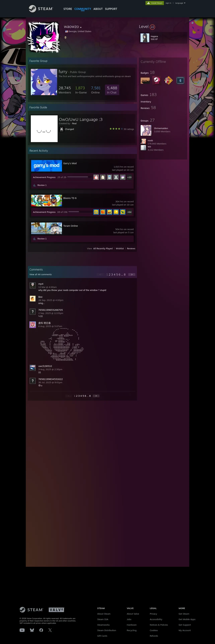This screenshot has height=644, width=215.
Task: Open View all 44 comments link
Action: 41,275
